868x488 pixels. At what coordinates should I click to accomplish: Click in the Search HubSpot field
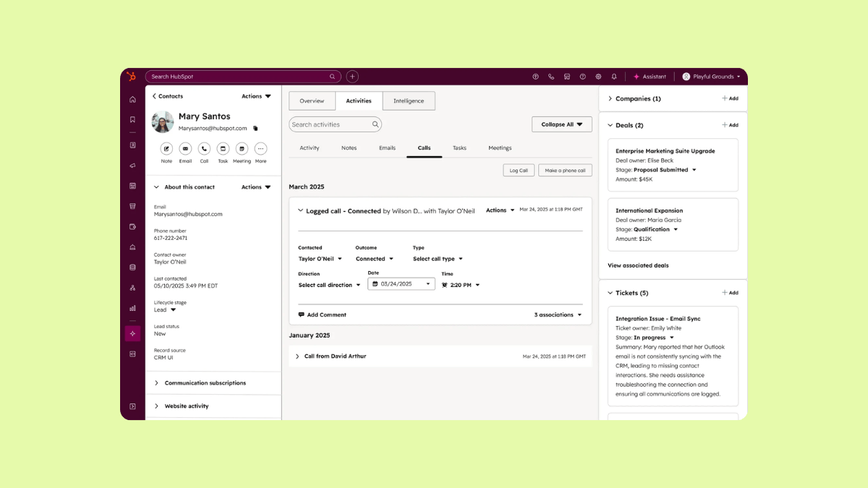pyautogui.click(x=243, y=77)
